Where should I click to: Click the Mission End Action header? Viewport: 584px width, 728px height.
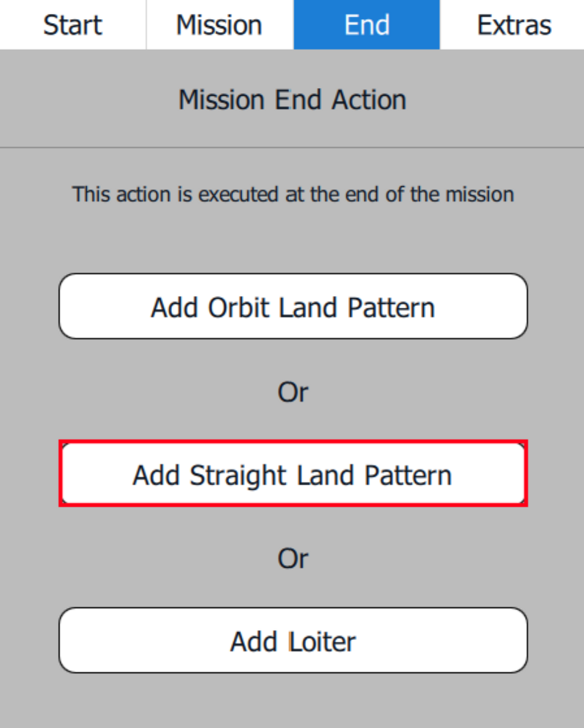292,100
